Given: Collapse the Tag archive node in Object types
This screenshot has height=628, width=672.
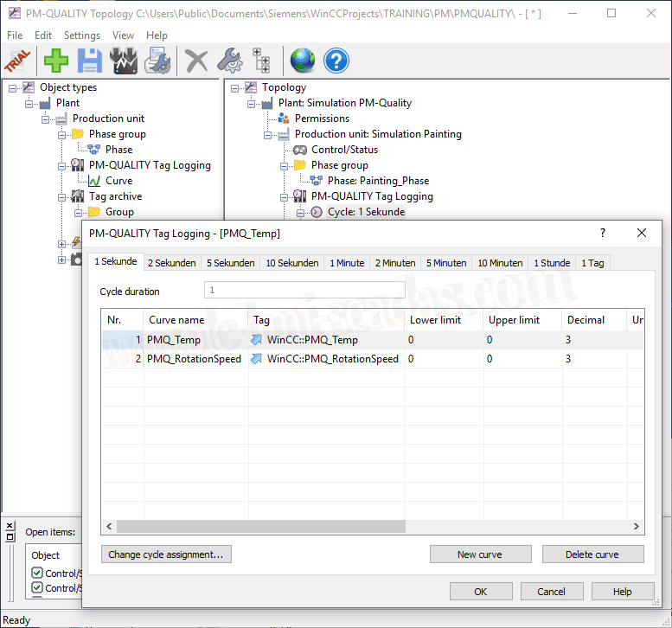Looking at the screenshot, I should [62, 197].
